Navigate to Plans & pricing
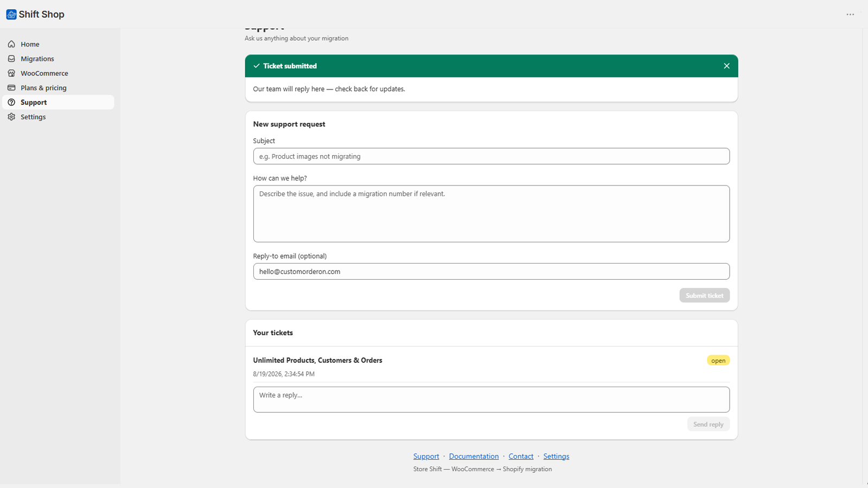This screenshot has height=488, width=868. point(58,88)
